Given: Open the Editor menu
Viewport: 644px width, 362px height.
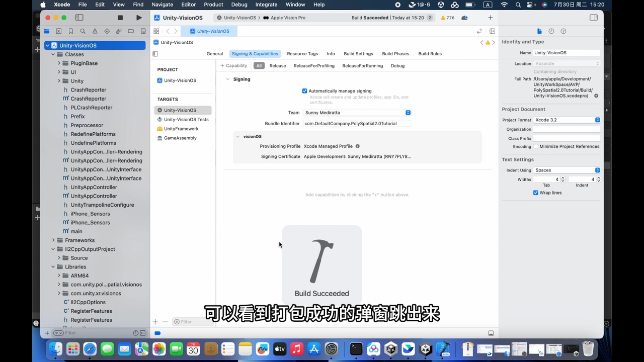Looking at the screenshot, I should (x=188, y=5).
